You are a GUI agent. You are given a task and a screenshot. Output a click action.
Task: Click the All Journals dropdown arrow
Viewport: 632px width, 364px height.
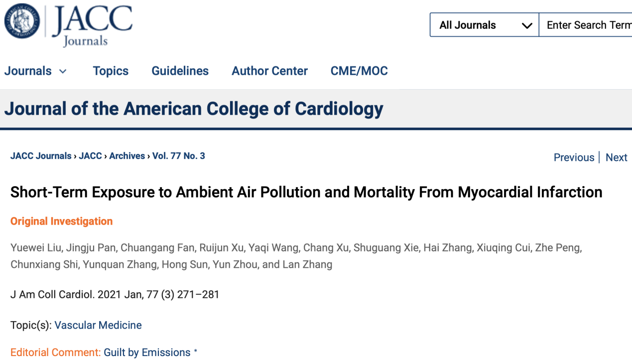click(x=527, y=26)
